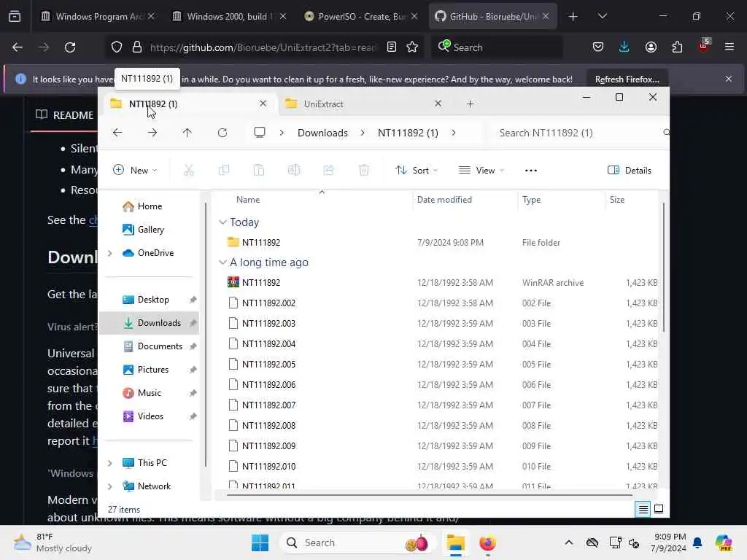
Task: Click the Firefox URL address bar
Action: tap(263, 47)
